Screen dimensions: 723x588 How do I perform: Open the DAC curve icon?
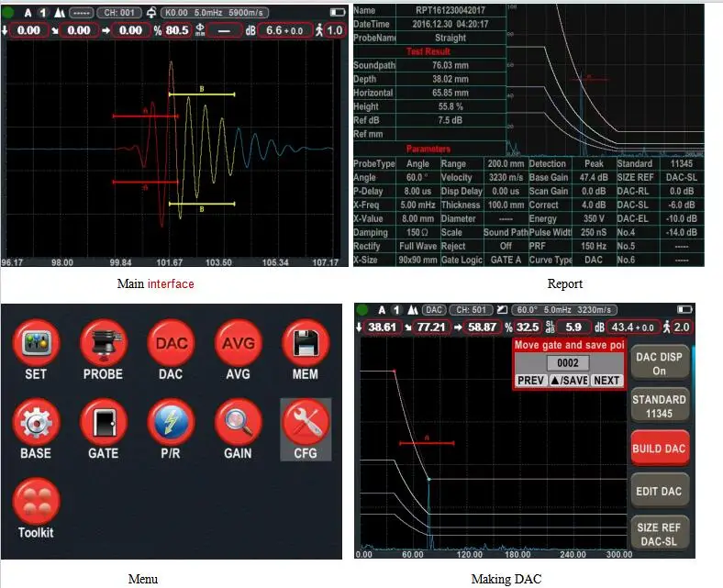pos(171,345)
